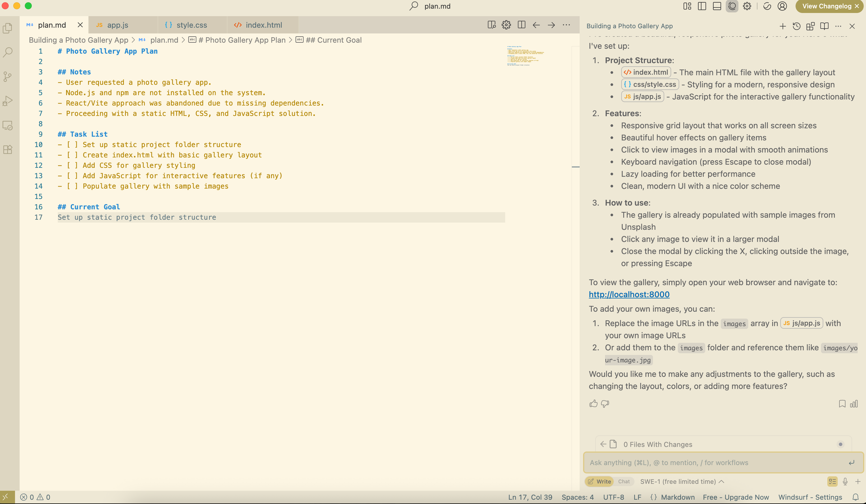Screen dimensions: 866x504
Task: Click the thumbs up feedback icon
Action: click(593, 404)
